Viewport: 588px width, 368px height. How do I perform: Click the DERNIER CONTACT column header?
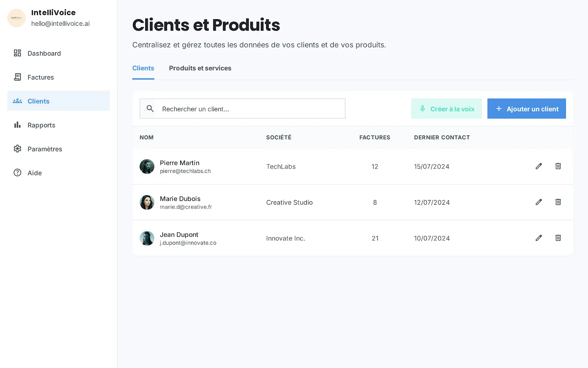pyautogui.click(x=442, y=137)
